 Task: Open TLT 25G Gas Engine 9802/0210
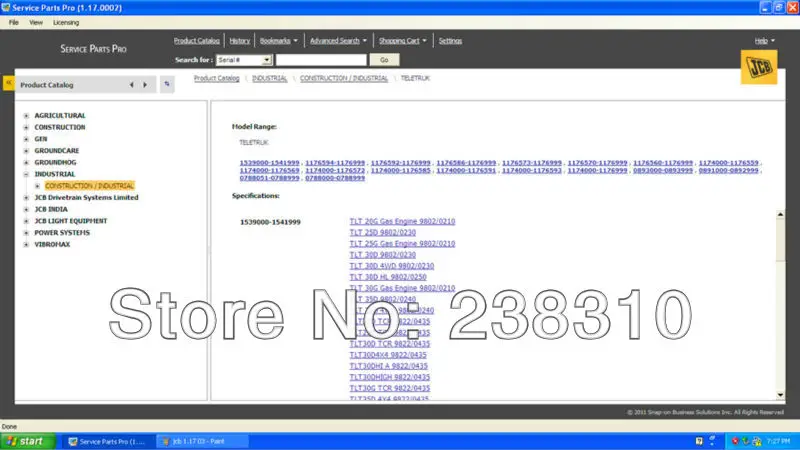pos(402,244)
